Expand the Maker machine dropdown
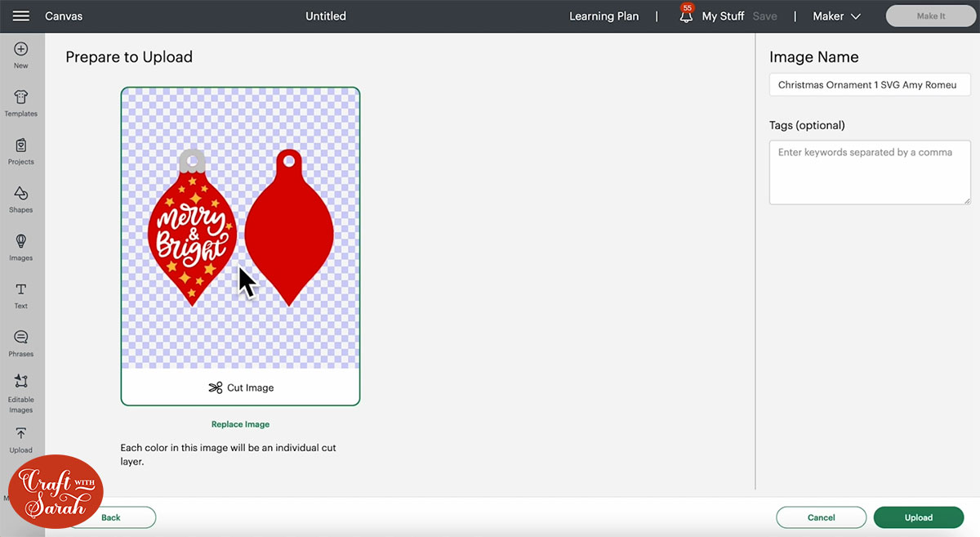The image size is (980, 537). (836, 16)
